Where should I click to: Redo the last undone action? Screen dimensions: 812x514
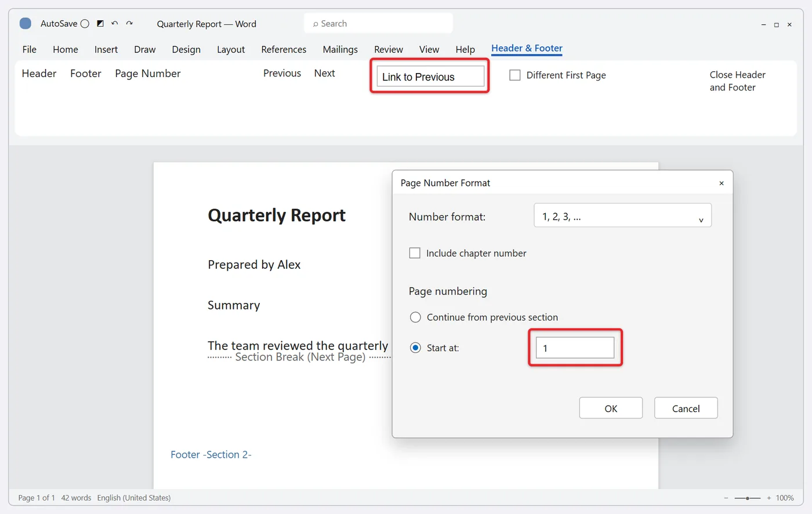tap(129, 24)
